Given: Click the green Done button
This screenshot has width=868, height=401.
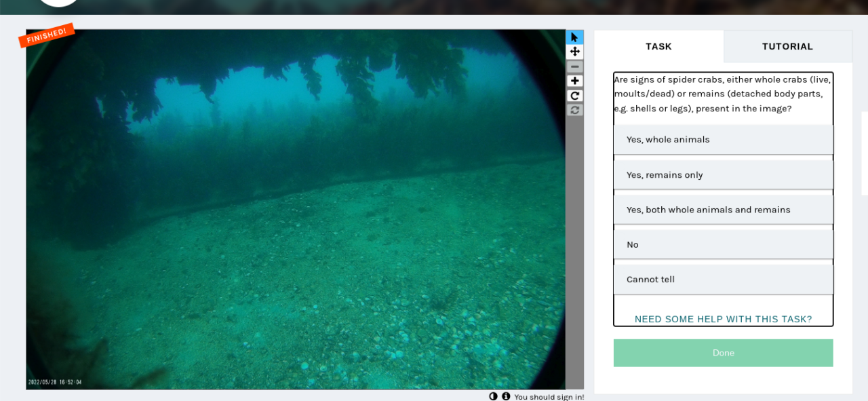Looking at the screenshot, I should tap(723, 353).
